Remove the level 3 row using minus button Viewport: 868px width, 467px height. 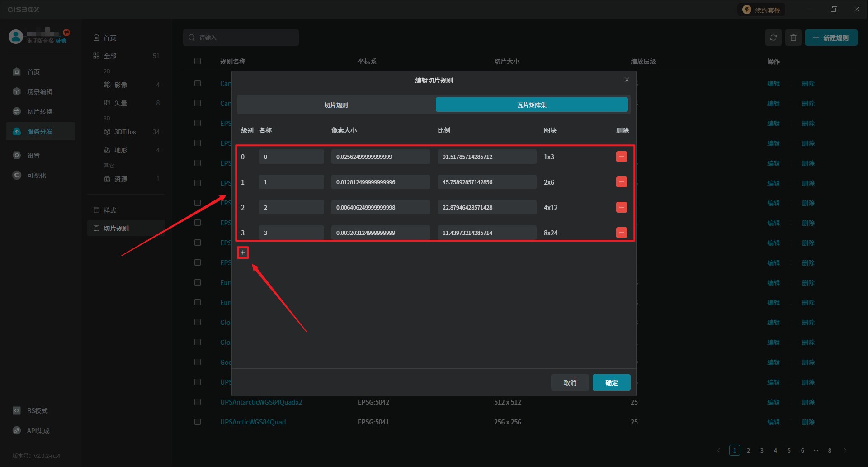pyautogui.click(x=621, y=233)
